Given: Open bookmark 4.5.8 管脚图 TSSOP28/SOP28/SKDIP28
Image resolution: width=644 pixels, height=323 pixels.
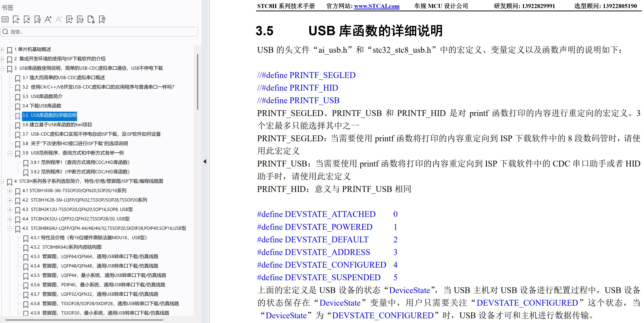Looking at the screenshot, I should (105, 304).
